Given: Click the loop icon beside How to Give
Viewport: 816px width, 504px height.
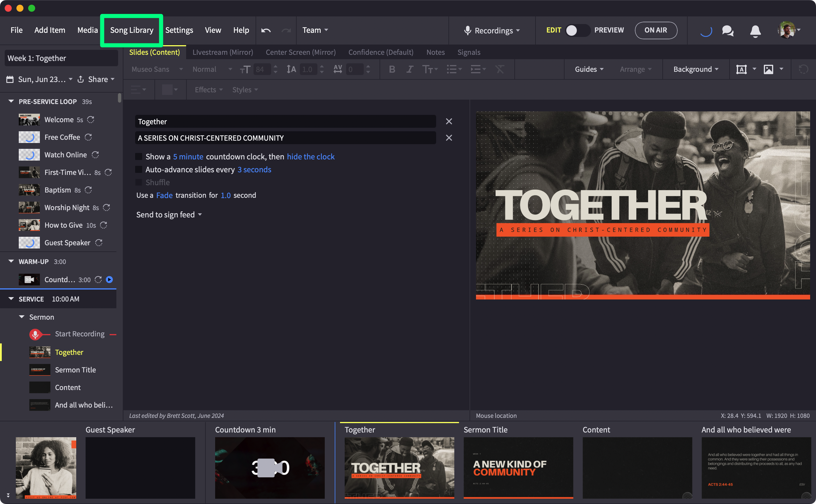Looking at the screenshot, I should tap(104, 225).
